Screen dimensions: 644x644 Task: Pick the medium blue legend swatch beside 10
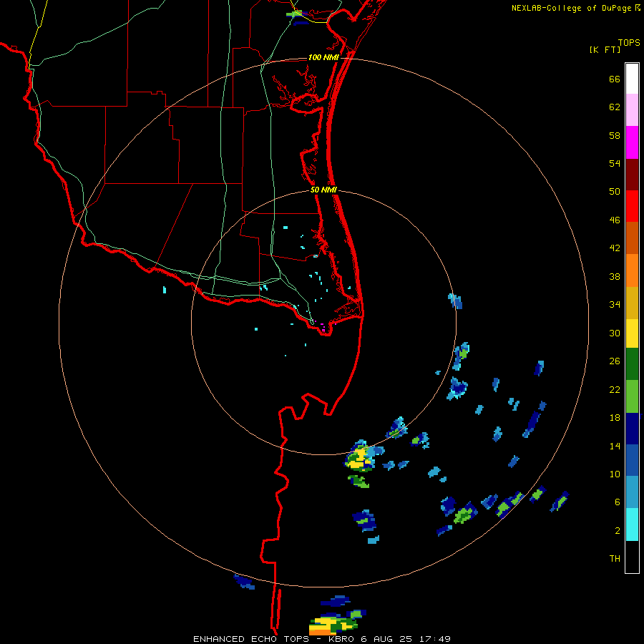tap(632, 460)
